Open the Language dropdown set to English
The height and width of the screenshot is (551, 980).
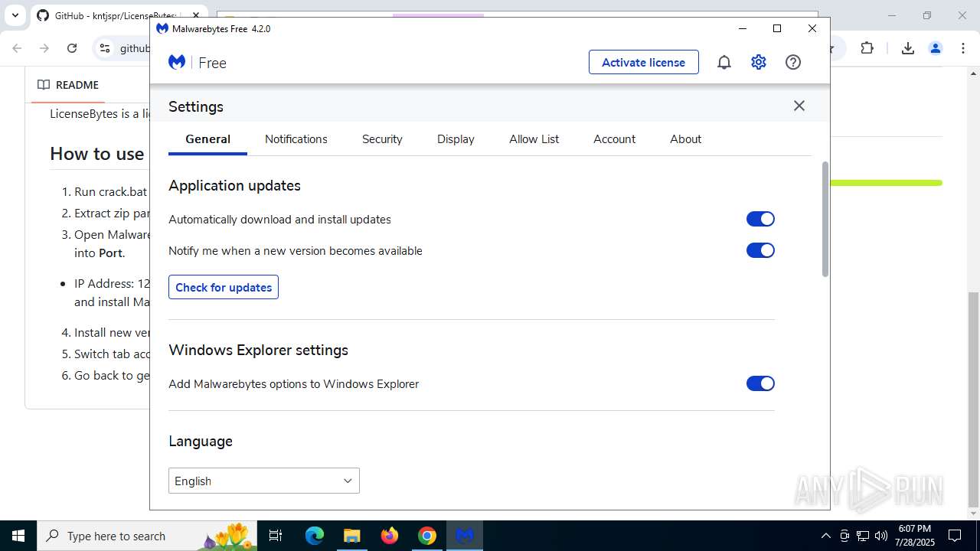(x=264, y=481)
